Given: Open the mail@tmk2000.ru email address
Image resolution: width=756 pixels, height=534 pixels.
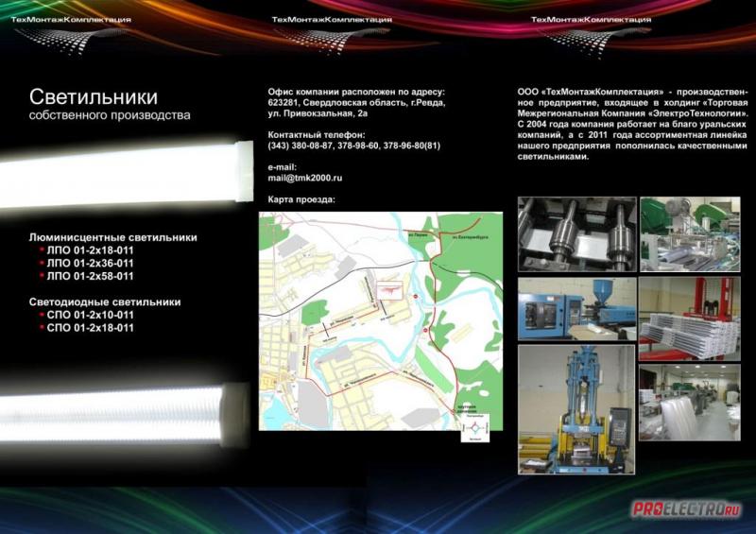Looking at the screenshot, I should point(305,178).
